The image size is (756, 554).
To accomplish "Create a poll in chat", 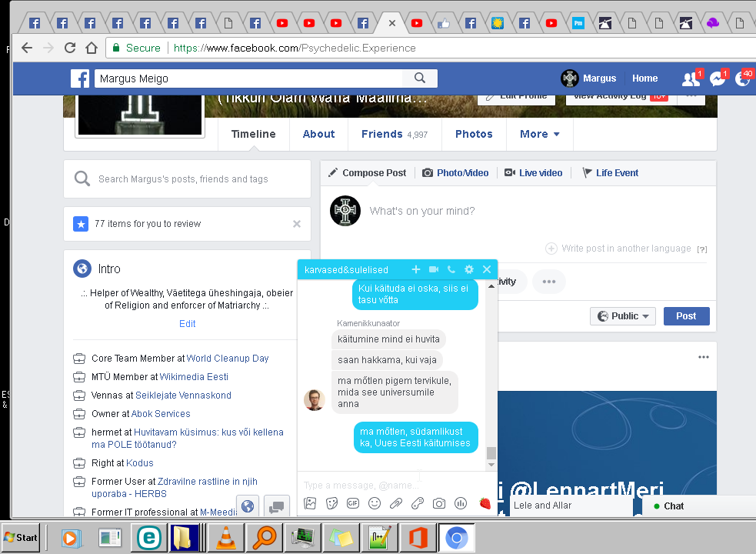I will tap(461, 503).
